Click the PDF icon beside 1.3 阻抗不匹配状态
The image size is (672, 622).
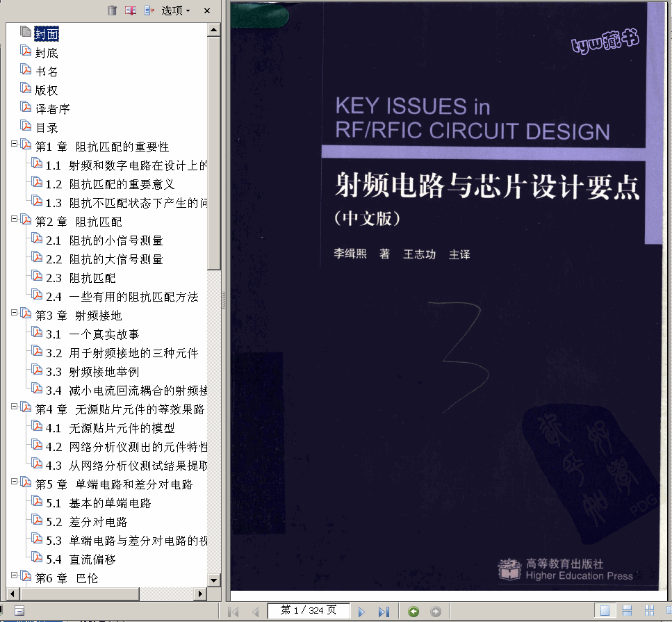click(37, 201)
